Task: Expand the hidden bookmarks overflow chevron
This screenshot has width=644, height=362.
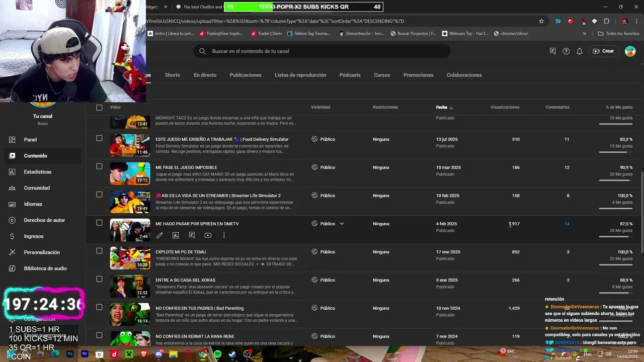Action: coord(584,34)
